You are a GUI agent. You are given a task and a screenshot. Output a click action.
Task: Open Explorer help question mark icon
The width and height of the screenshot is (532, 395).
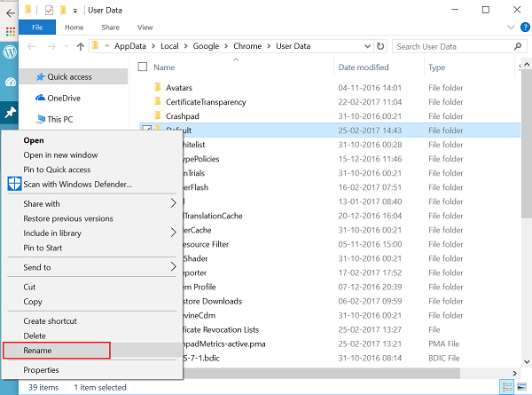pos(525,28)
